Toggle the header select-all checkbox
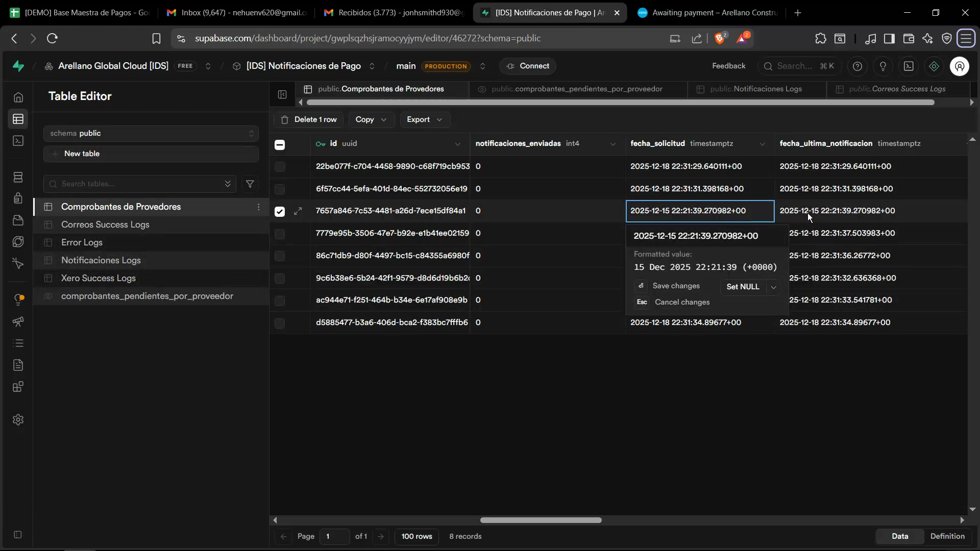 point(280,144)
